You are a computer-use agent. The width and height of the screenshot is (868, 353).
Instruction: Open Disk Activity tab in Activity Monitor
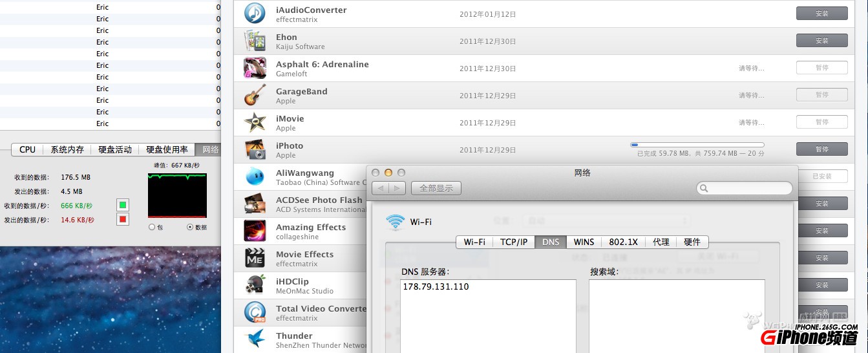coord(115,149)
